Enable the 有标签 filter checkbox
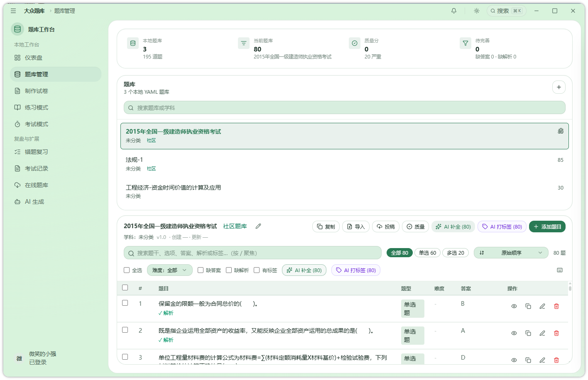588x380 pixels. 257,270
